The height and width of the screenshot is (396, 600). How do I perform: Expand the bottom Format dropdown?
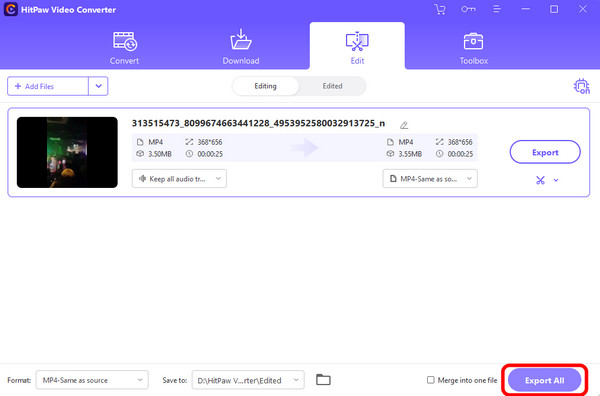[92, 380]
